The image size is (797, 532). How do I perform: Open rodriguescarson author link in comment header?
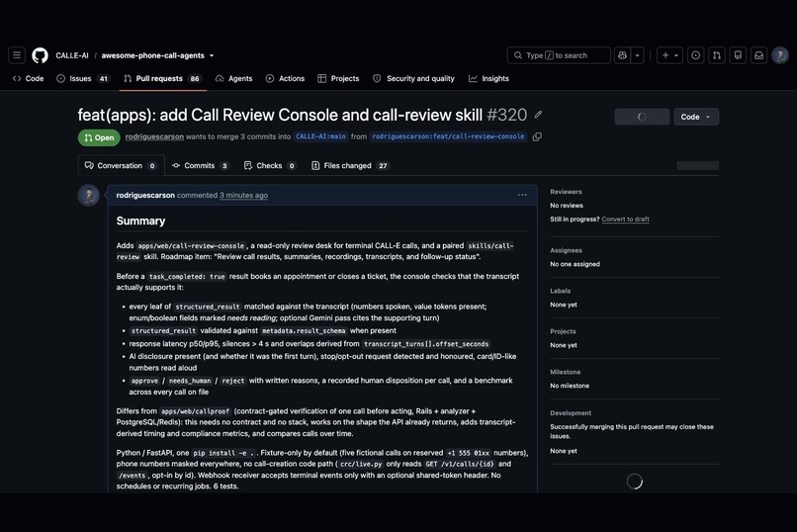[145, 195]
